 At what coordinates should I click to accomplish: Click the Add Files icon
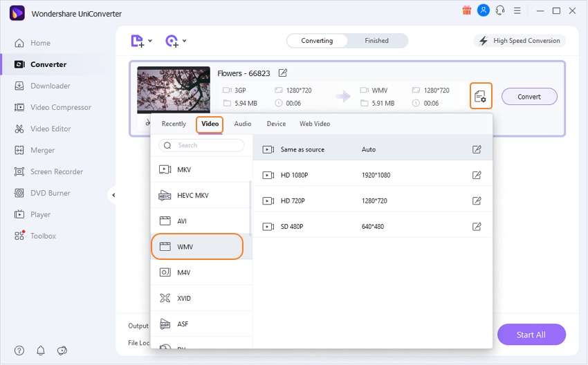pos(137,41)
